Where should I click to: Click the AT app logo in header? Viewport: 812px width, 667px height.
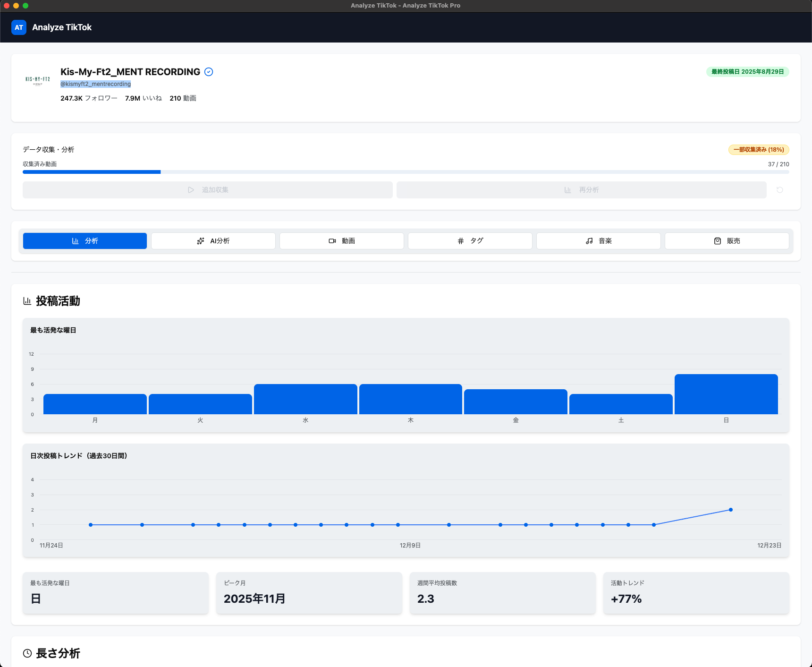pyautogui.click(x=18, y=27)
